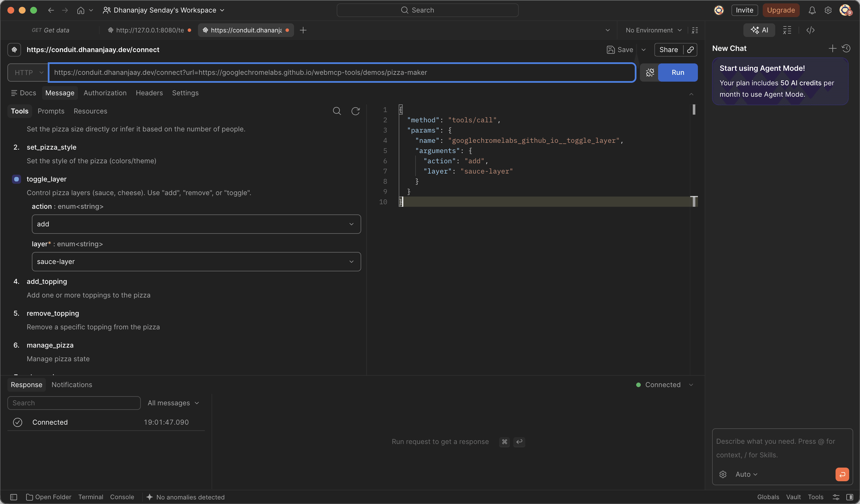Click the response Search field
860x504 pixels.
[74, 403]
